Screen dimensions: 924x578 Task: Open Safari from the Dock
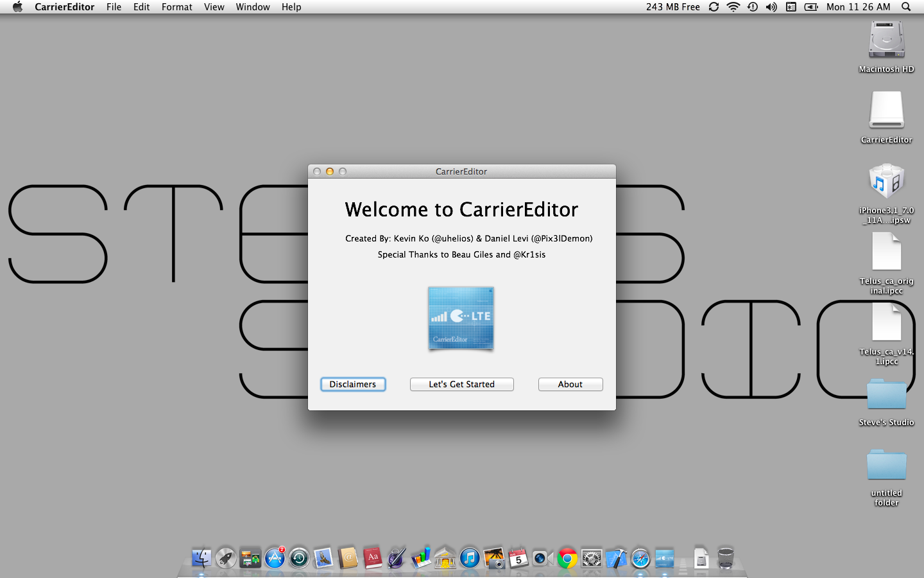[x=640, y=557]
